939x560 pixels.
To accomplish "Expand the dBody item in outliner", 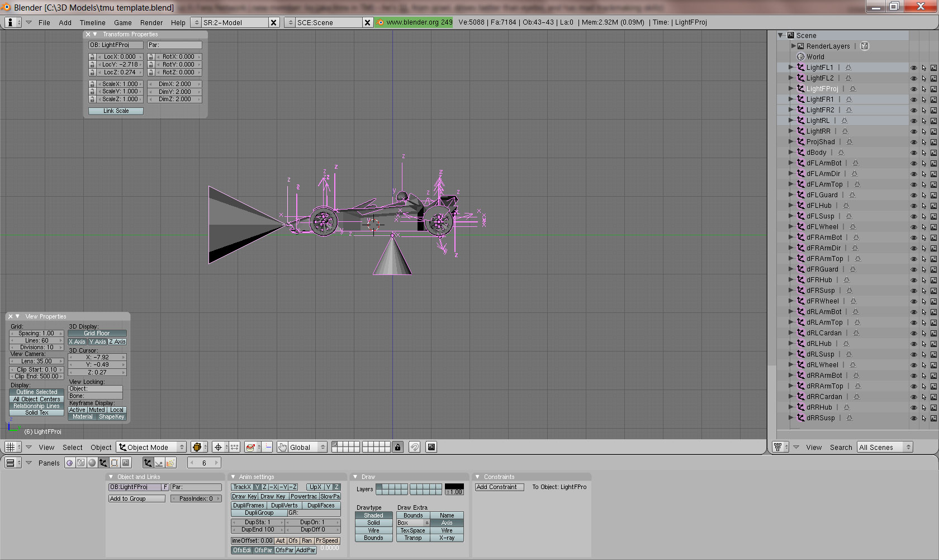I will click(x=791, y=153).
